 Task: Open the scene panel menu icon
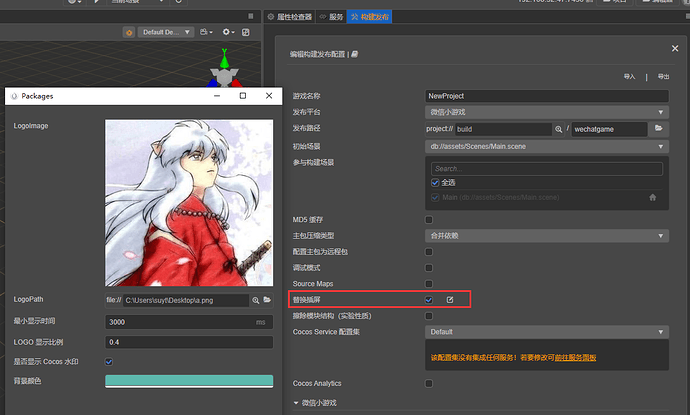tap(250, 16)
